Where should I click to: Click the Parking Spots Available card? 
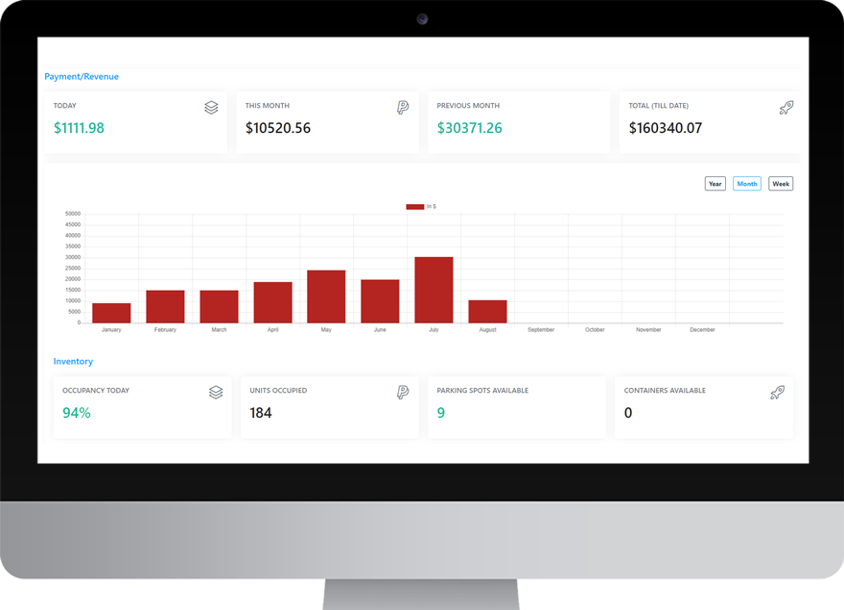tap(516, 405)
